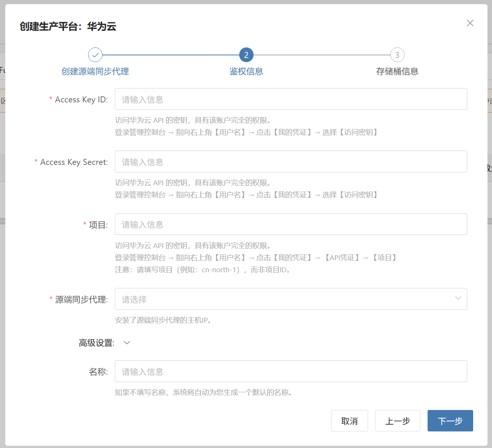Click the Access Key ID field label
The width and height of the screenshot is (492, 448).
point(81,100)
